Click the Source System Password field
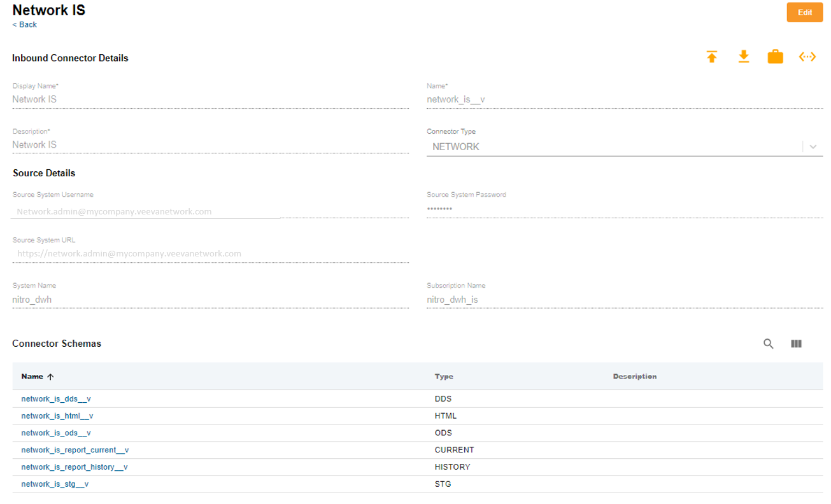Viewport: 831px width, 504px height. coord(624,209)
